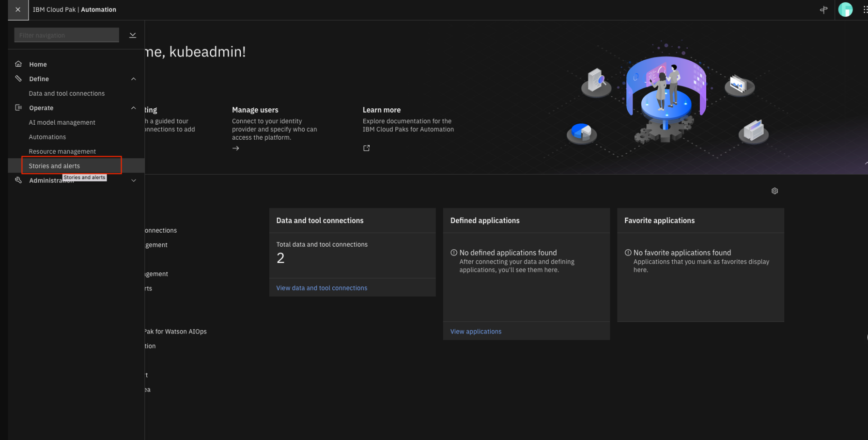This screenshot has width=868, height=440.
Task: Click the total connections count 2
Action: point(280,258)
